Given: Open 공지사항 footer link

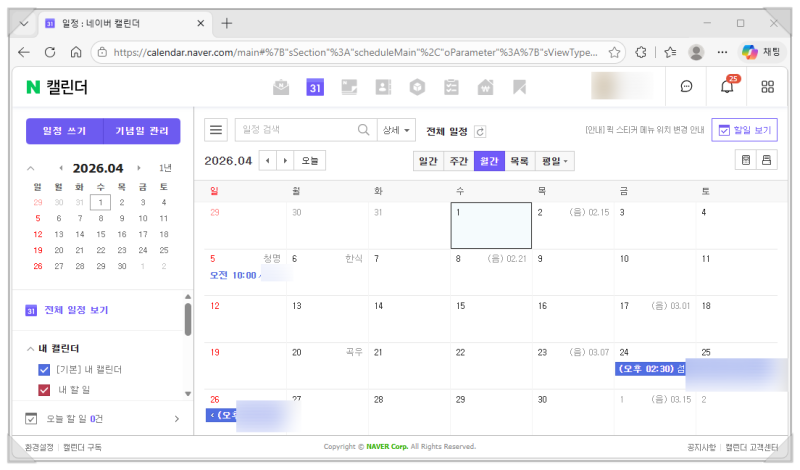Looking at the screenshot, I should point(701,448).
